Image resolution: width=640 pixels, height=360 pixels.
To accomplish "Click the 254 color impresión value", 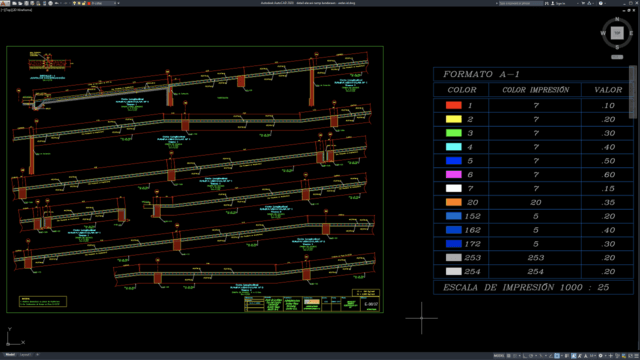I will tap(536, 271).
